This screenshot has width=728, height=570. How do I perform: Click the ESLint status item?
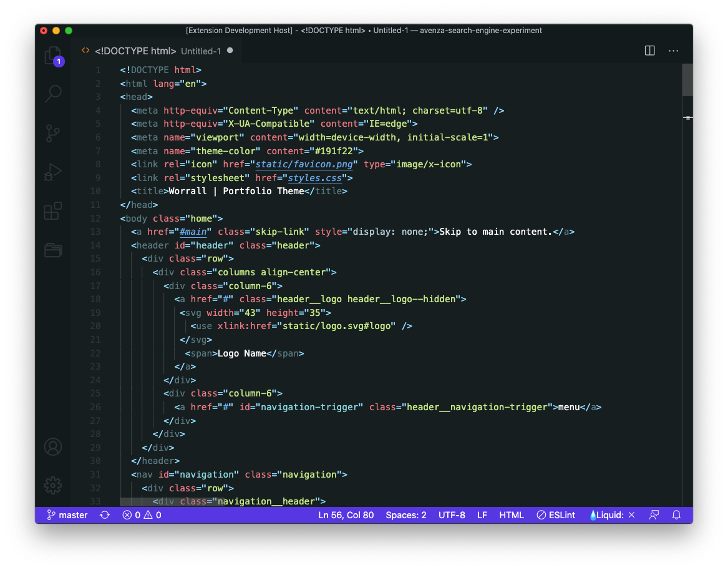pyautogui.click(x=556, y=515)
